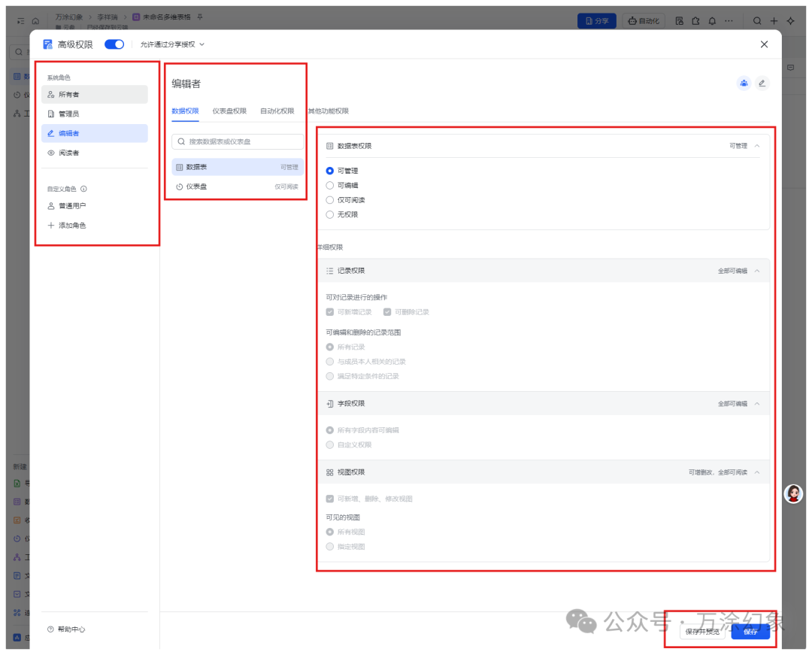Click the 搜索数据表或仪表盘 search field
812x655 pixels.
[x=238, y=141]
